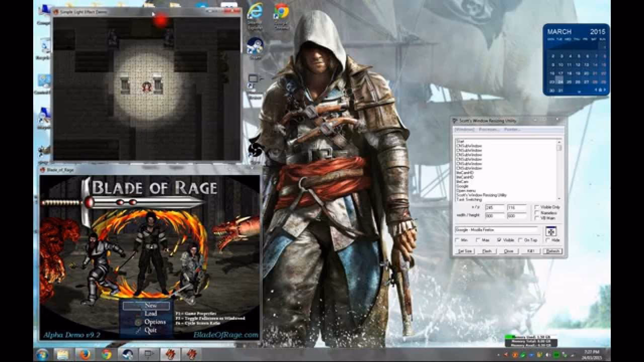644x362 pixels.
Task: Uncheck the Visible checkbox
Action: click(x=499, y=240)
